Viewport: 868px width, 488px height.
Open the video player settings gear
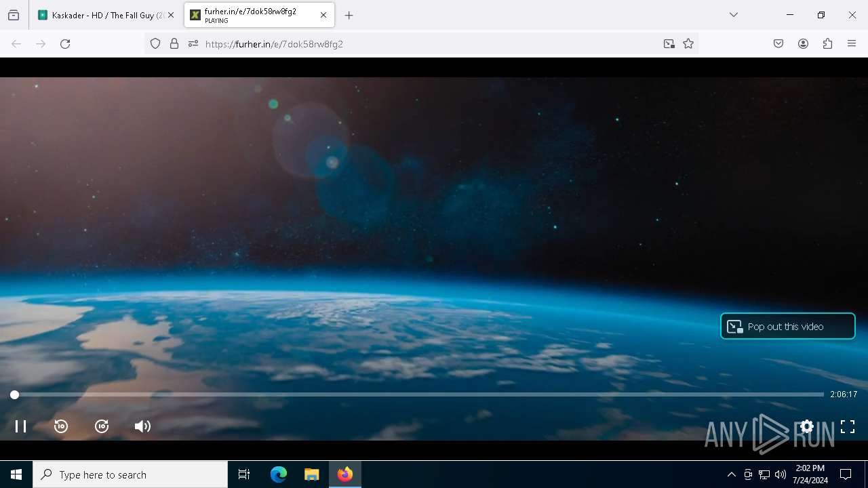point(807,426)
